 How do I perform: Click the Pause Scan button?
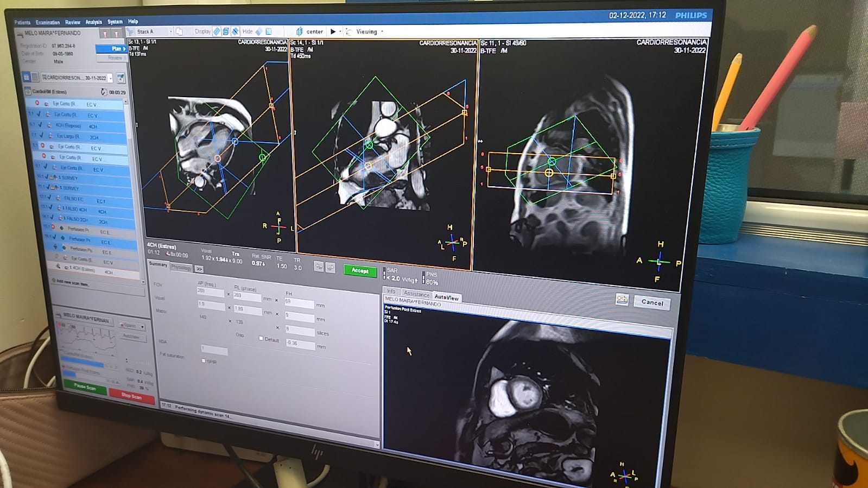tap(85, 386)
